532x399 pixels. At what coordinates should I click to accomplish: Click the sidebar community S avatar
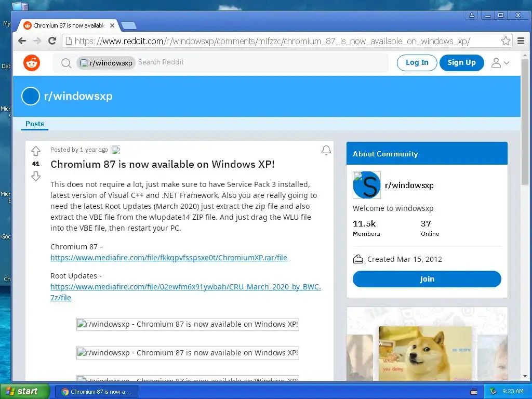coord(367,185)
